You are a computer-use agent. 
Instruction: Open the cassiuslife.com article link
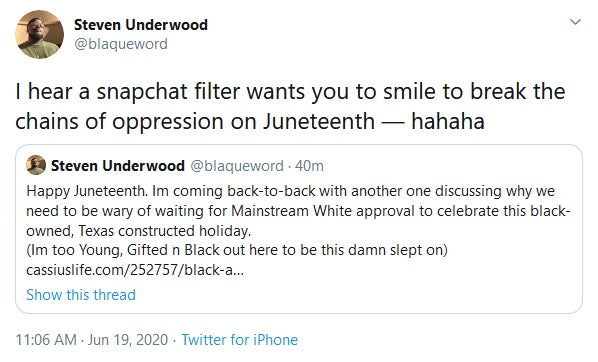click(135, 270)
